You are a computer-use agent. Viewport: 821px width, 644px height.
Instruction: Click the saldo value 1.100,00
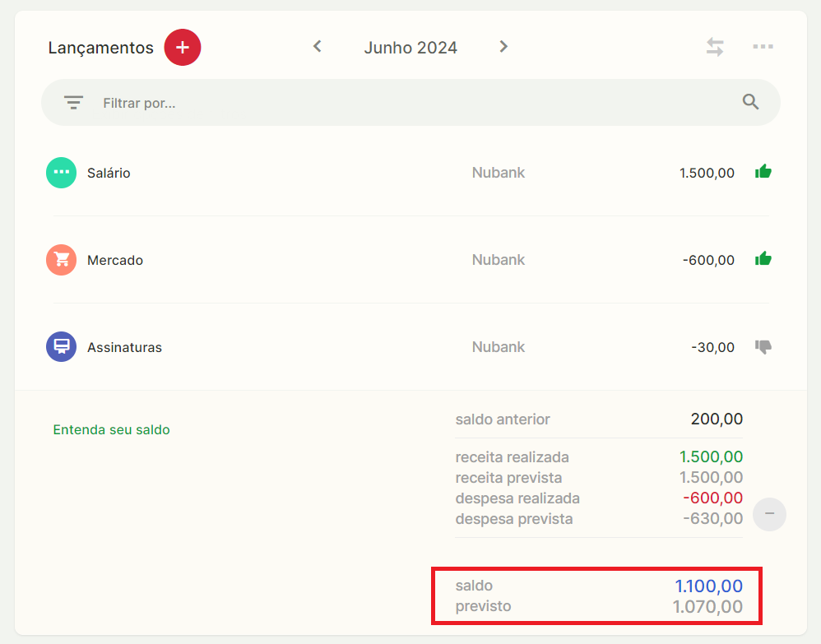tap(708, 586)
